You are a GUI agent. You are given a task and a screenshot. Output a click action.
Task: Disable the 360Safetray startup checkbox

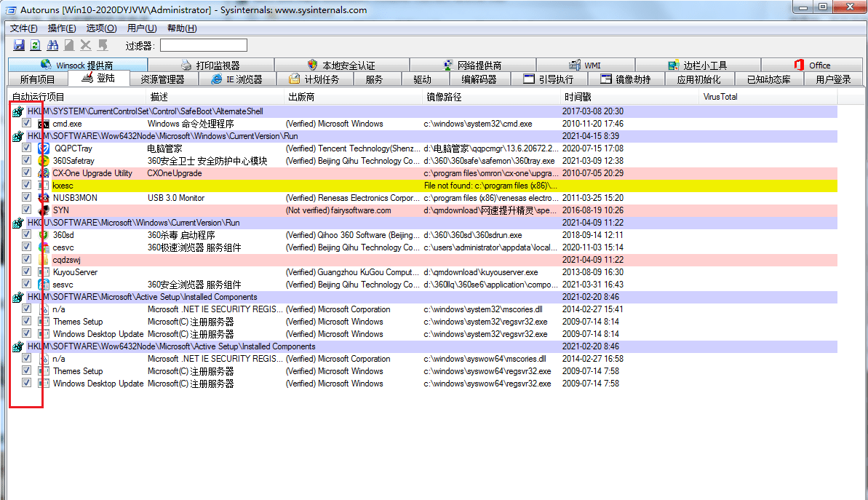26,160
